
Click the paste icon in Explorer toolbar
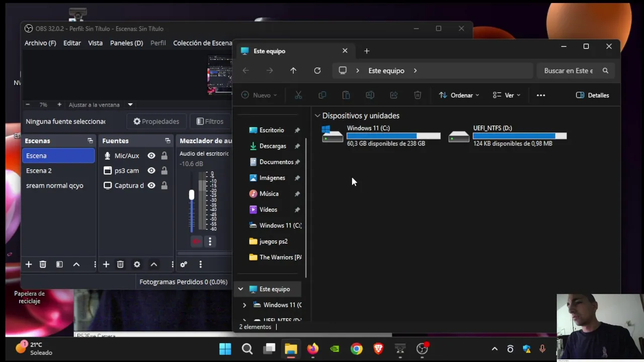click(346, 95)
